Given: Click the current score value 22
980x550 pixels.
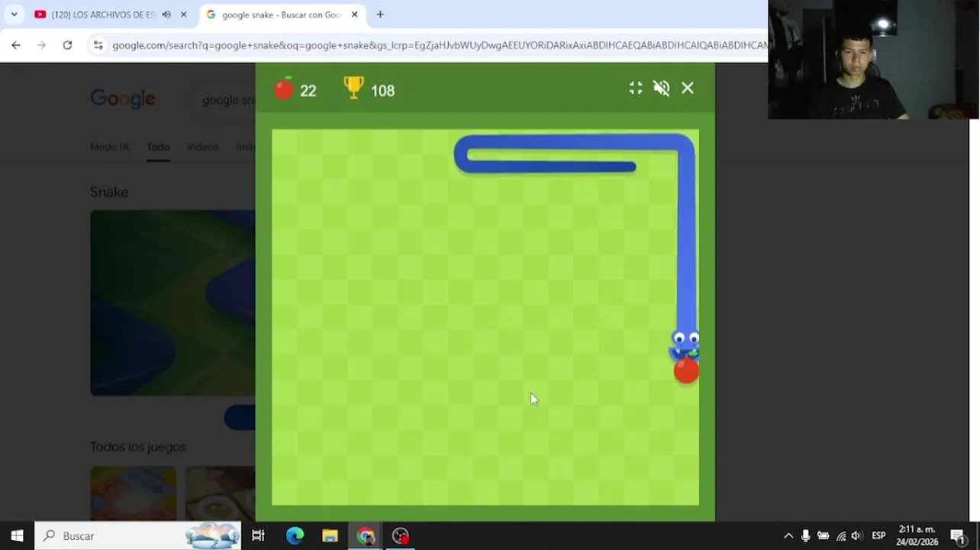Looking at the screenshot, I should pos(308,91).
